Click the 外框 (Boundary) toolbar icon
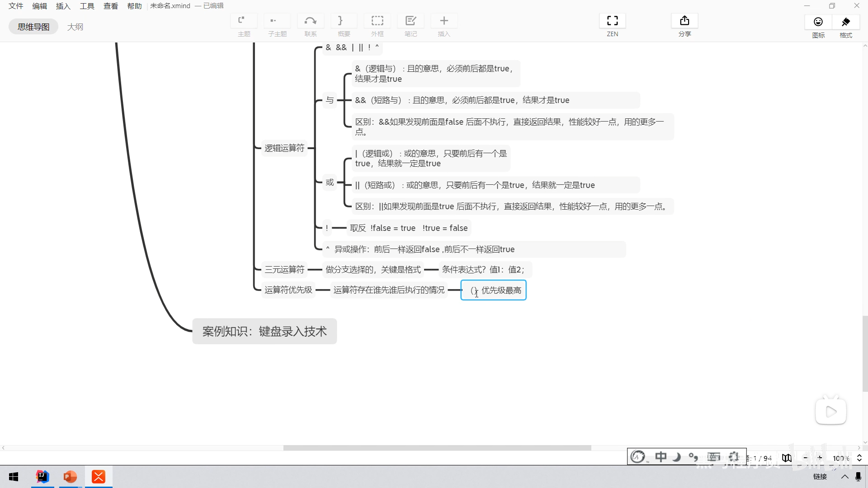Viewport: 868px width, 488px height. pos(377,21)
